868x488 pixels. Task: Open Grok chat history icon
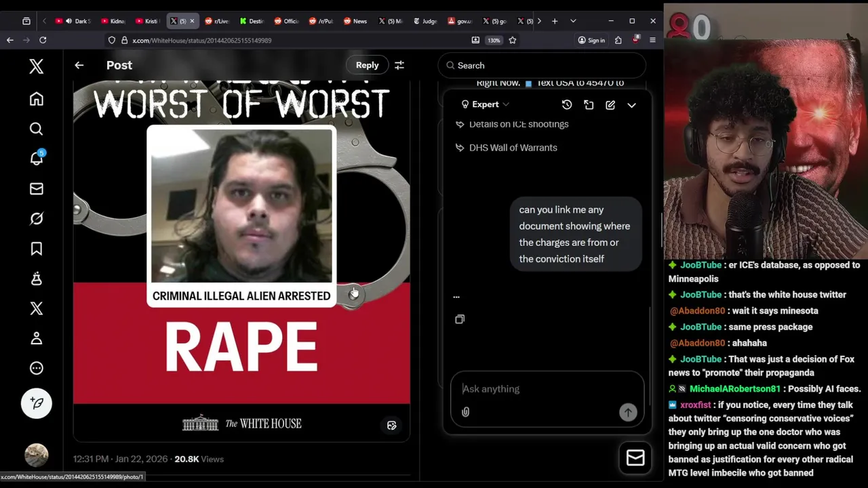(x=567, y=104)
